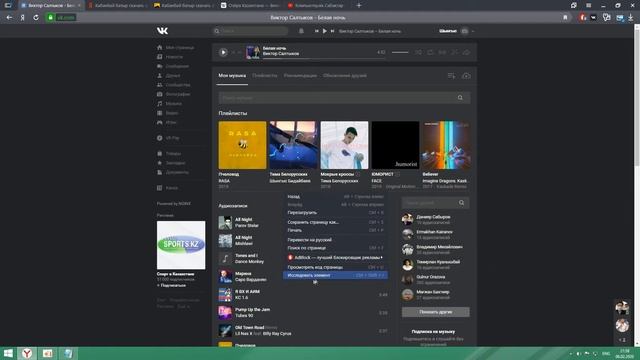Open the Моя музыка tab
Screen dimensions: 640x360
coord(232,76)
